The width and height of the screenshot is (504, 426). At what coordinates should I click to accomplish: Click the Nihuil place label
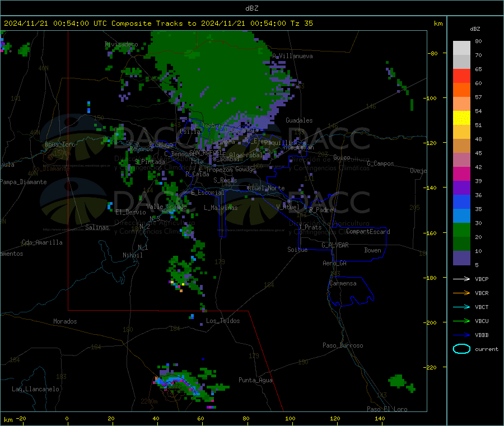pyautogui.click(x=132, y=255)
